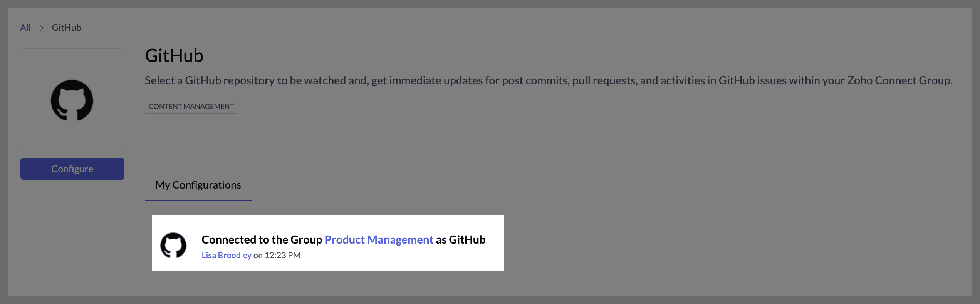The height and width of the screenshot is (304, 980).
Task: Click the small GitHub icon in the configuration card
Action: point(173,245)
